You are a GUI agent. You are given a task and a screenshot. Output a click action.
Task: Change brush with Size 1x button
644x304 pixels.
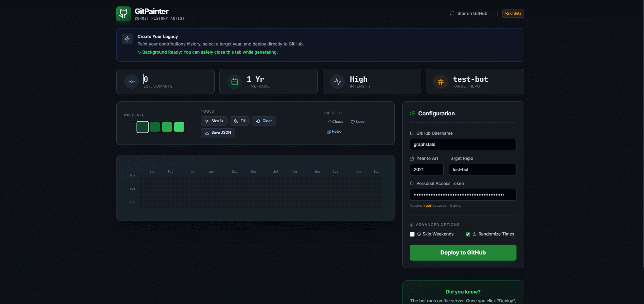point(214,121)
